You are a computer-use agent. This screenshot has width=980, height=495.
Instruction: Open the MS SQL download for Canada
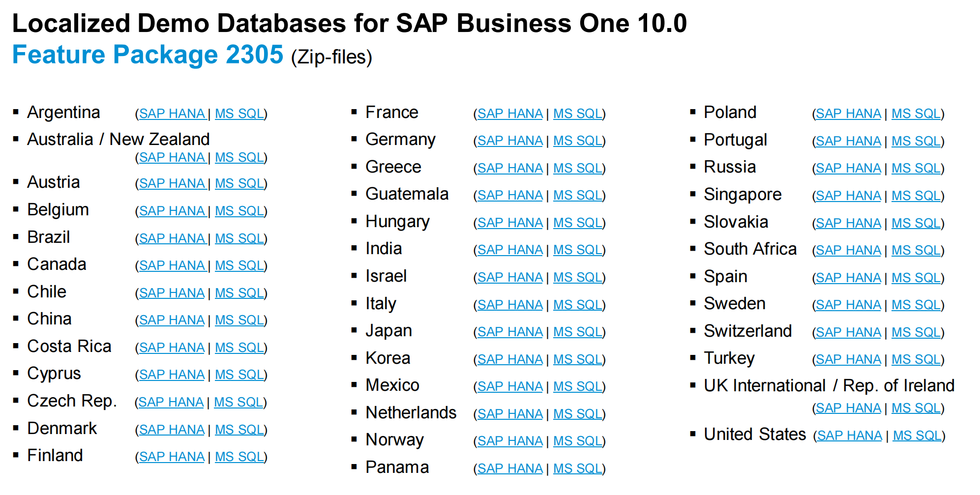point(239,265)
